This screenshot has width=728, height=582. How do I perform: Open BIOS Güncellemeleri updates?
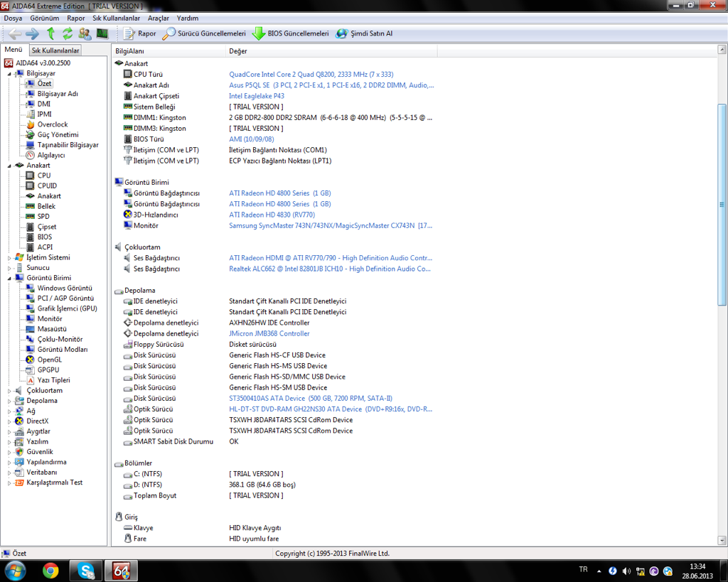tap(291, 33)
